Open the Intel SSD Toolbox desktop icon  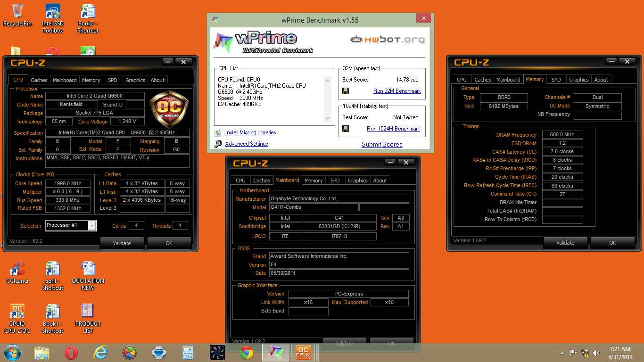coord(53,19)
